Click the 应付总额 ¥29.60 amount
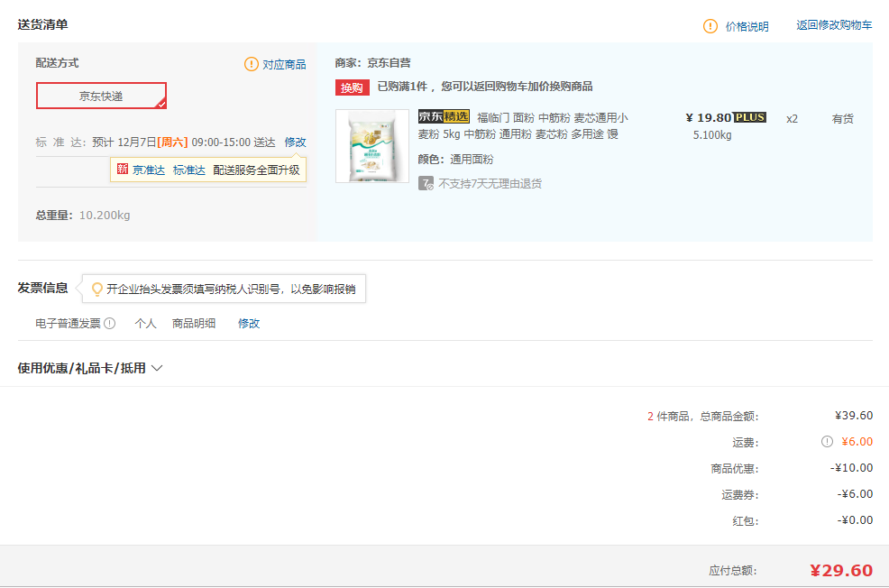 click(841, 570)
